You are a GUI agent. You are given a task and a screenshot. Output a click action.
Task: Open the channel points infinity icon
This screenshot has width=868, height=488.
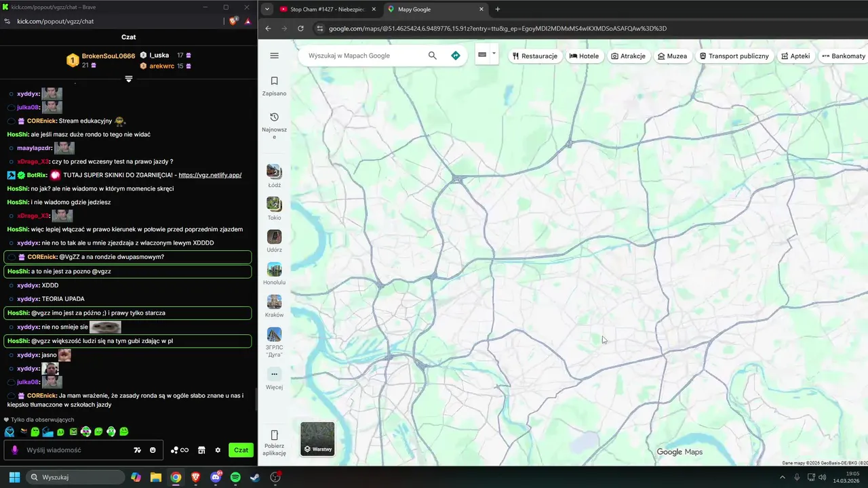(x=180, y=450)
